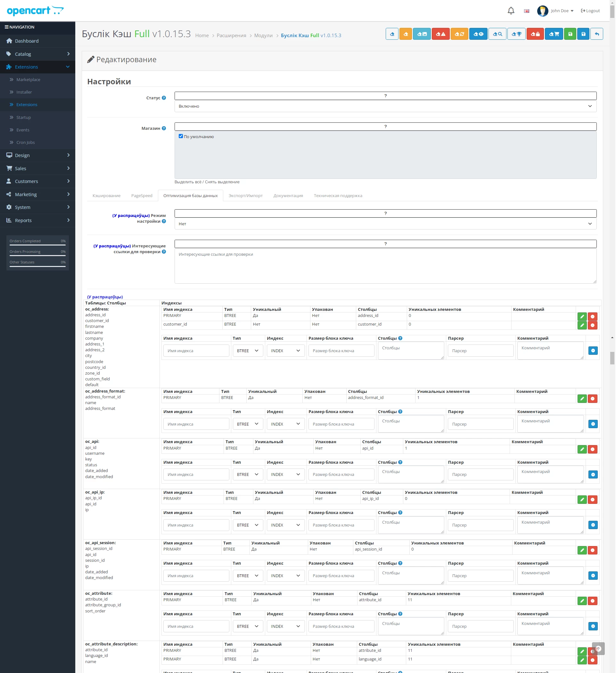616x673 pixels.
Task: Click the Other Statuses progress bar
Action: 38,266
